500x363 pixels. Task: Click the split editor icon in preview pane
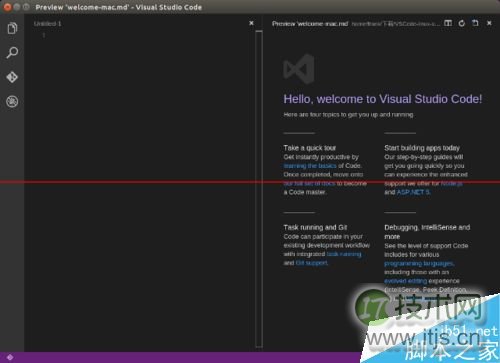pyautogui.click(x=448, y=23)
